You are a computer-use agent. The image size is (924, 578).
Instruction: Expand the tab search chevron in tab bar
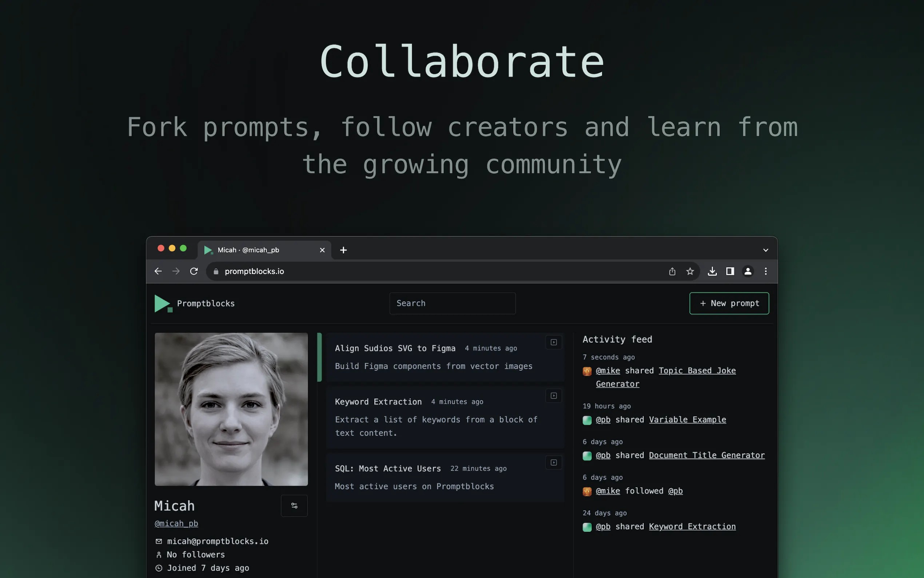pyautogui.click(x=765, y=250)
